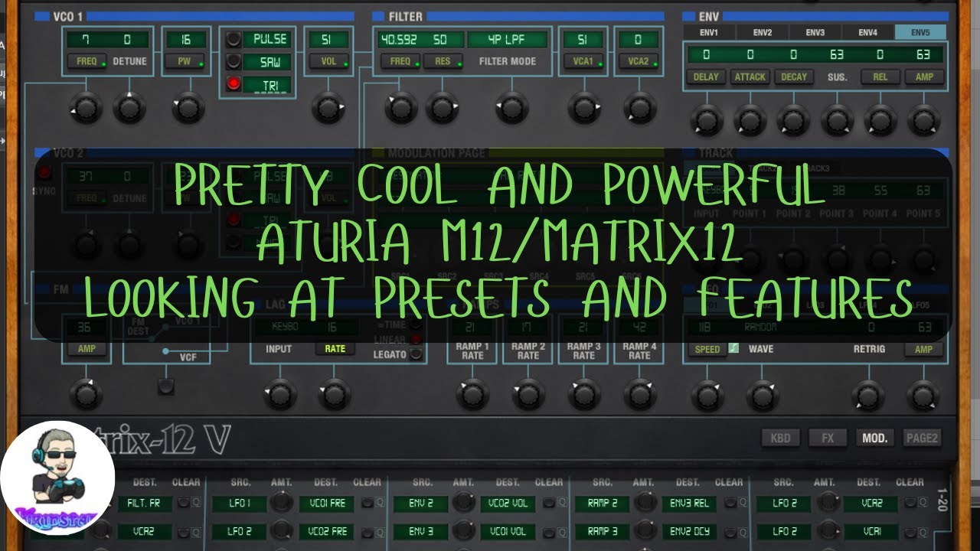This screenshot has width=980, height=551.
Task: Open the VCA1 destination selector
Action: [x=871, y=530]
